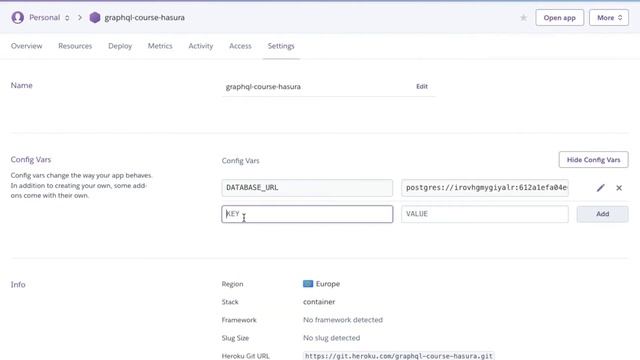
Task: Click the Add config var button
Action: tap(602, 214)
